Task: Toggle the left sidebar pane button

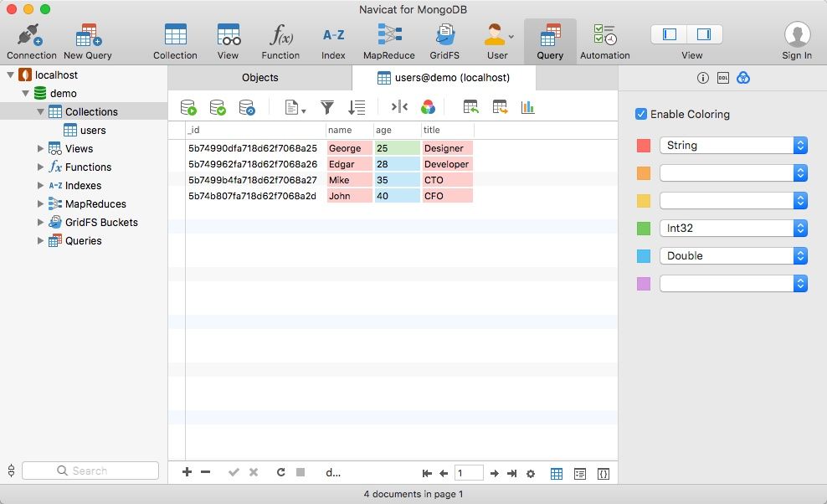Action: coord(670,34)
